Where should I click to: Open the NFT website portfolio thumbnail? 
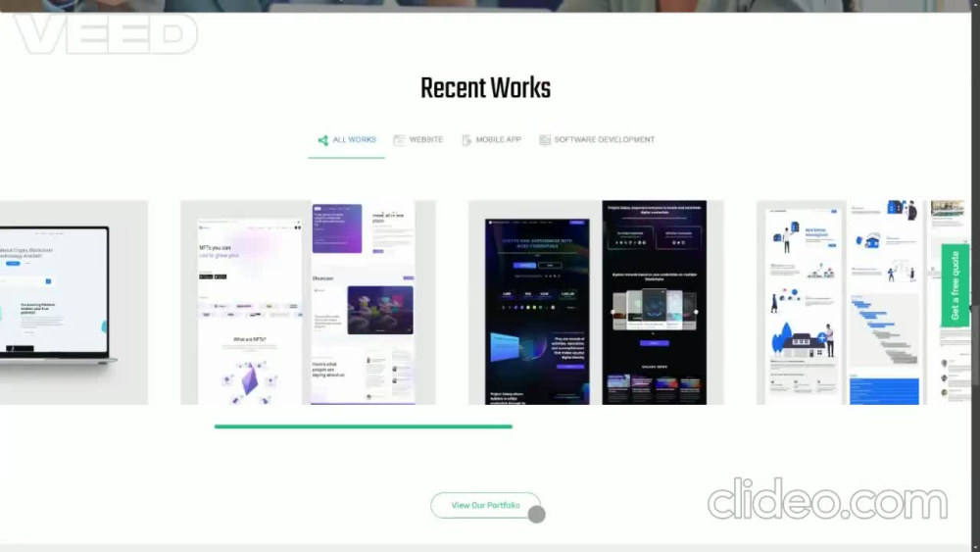(x=308, y=303)
